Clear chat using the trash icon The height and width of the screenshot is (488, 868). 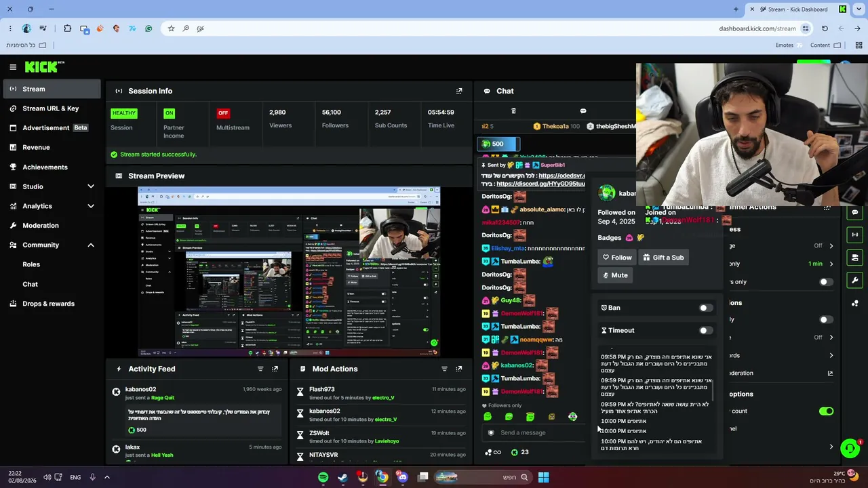click(x=513, y=111)
